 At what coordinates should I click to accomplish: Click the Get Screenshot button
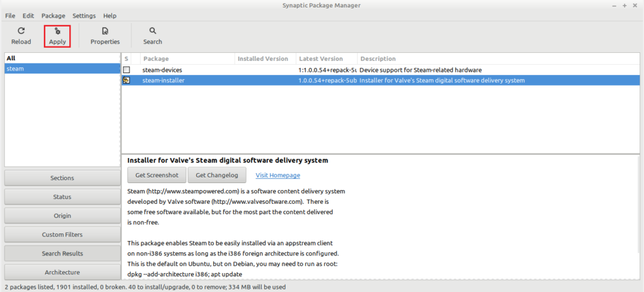tap(157, 175)
